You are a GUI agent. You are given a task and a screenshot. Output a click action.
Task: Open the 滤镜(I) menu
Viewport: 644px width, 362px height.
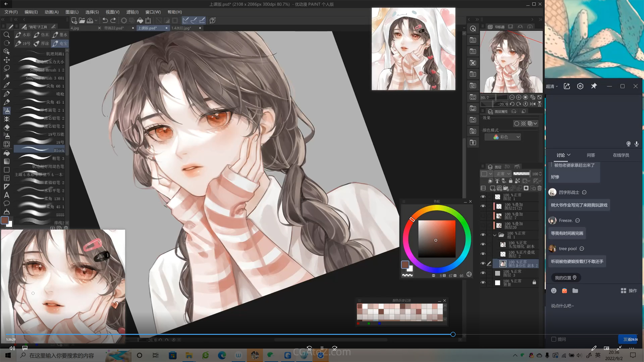click(132, 12)
